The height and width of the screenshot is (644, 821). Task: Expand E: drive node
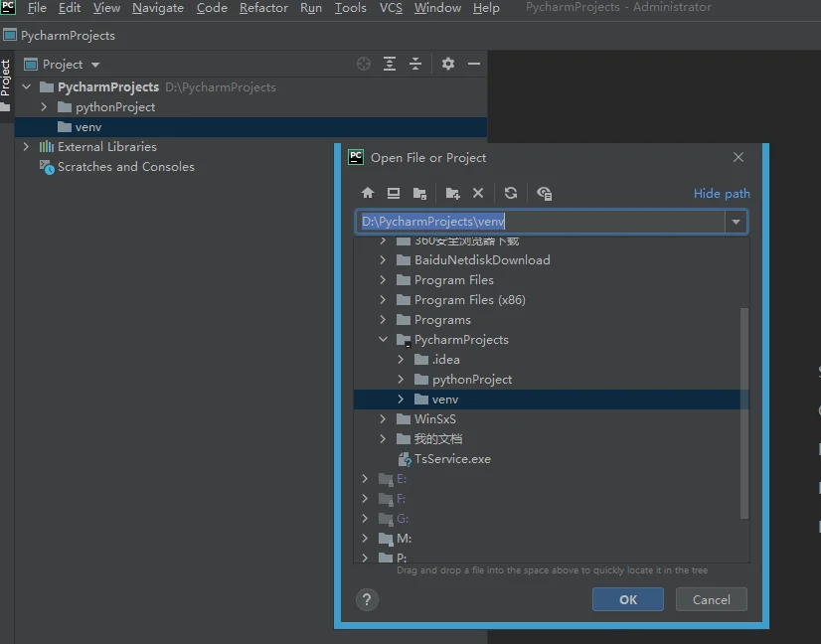365,479
